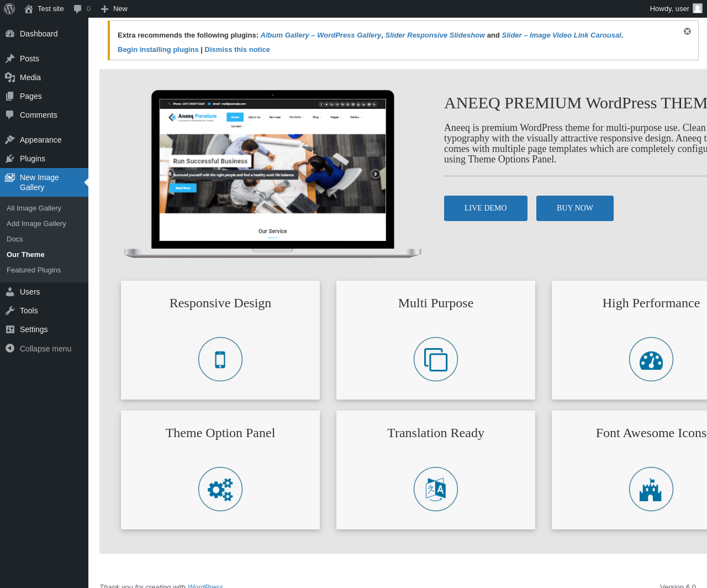Click the Test site name in admin bar
This screenshot has width=707, height=588.
[51, 9]
